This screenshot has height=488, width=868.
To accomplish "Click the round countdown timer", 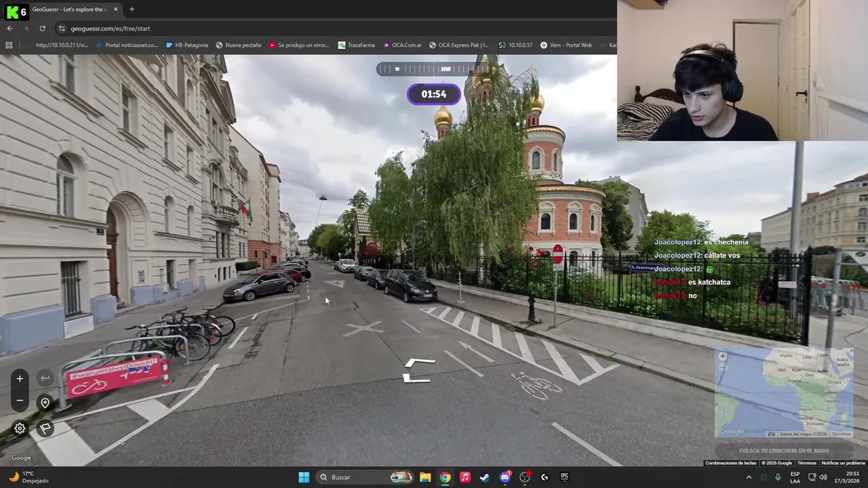I will [x=434, y=94].
